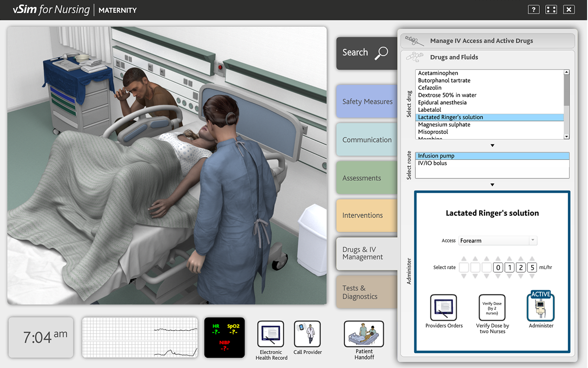Open the Access dropdown showing Forearm
Screen dimensions: 588x368
(x=498, y=240)
